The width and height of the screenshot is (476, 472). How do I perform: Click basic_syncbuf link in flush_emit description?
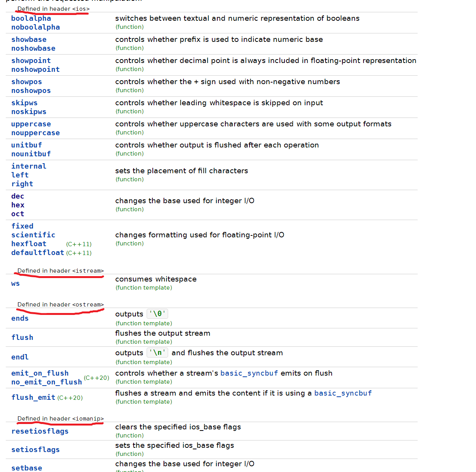tap(343, 393)
